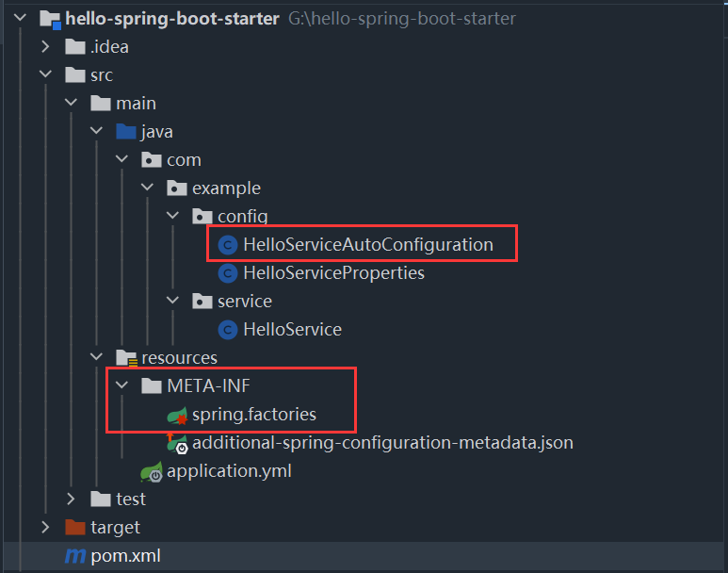
Task: Select the pom.xml file name
Action: (124, 556)
